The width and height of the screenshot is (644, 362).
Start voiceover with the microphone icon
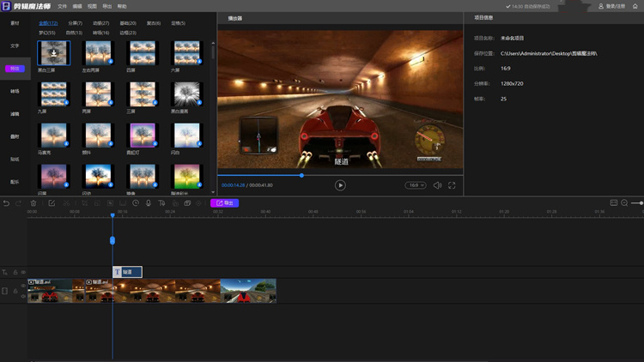149,203
